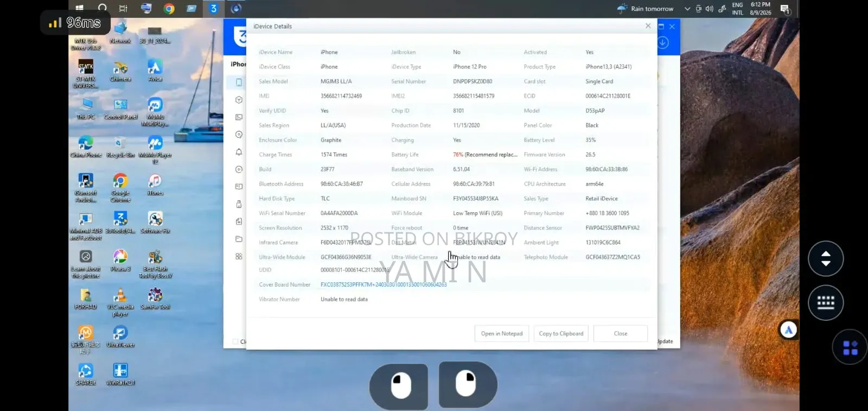Open the volume control in system tray

(709, 9)
